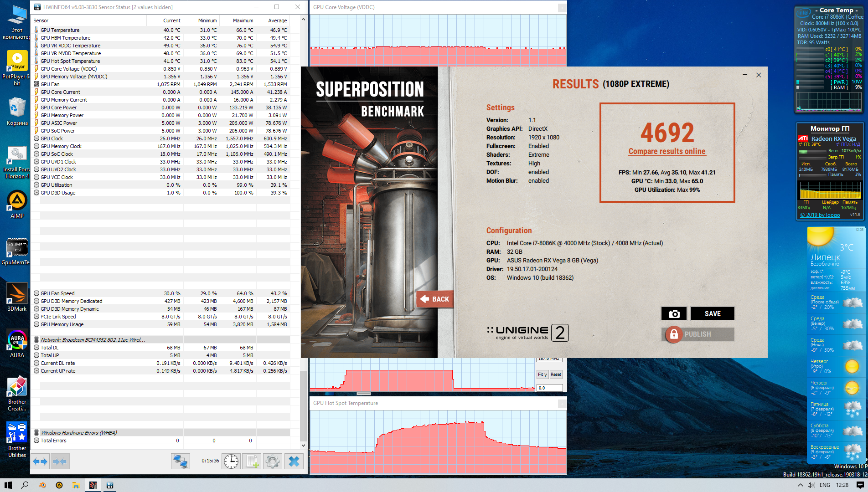The height and width of the screenshot is (492, 868).
Task: Go BACK in Superposition Benchmark
Action: [x=434, y=299]
